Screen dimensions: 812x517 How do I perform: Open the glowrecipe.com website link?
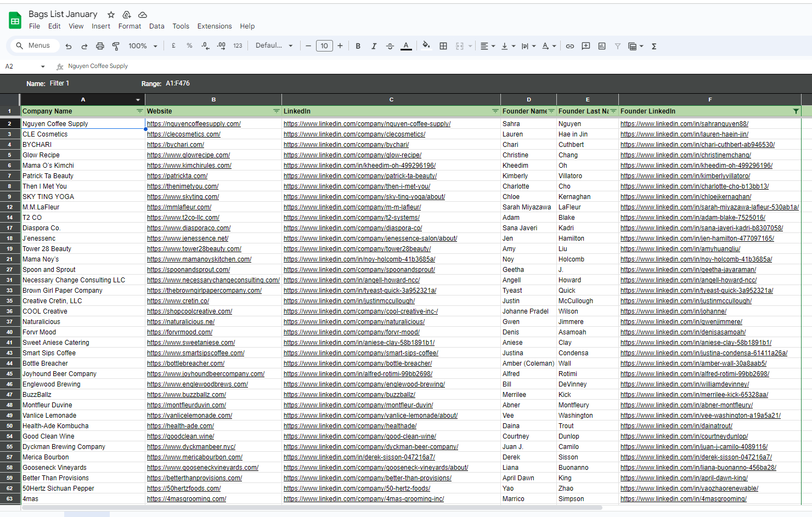coord(188,155)
